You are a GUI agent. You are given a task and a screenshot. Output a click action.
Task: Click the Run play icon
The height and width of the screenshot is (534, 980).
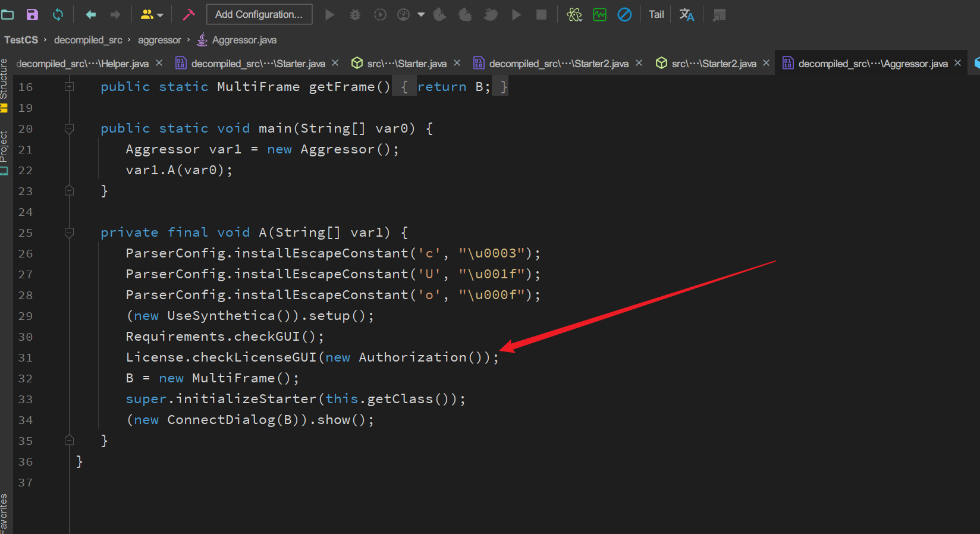click(x=329, y=14)
